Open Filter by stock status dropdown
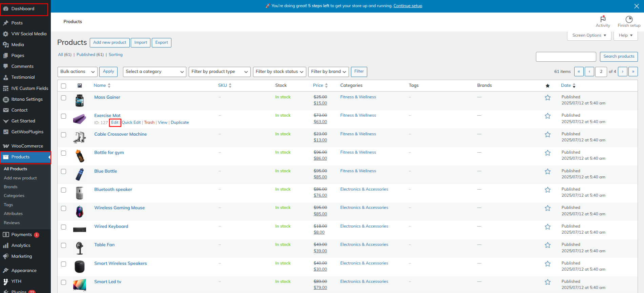The width and height of the screenshot is (644, 293). tap(279, 72)
